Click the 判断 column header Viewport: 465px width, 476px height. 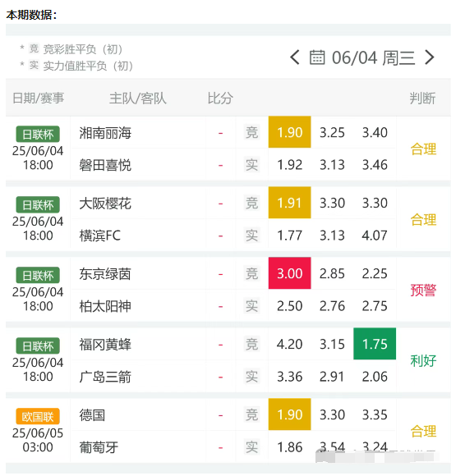click(x=422, y=98)
